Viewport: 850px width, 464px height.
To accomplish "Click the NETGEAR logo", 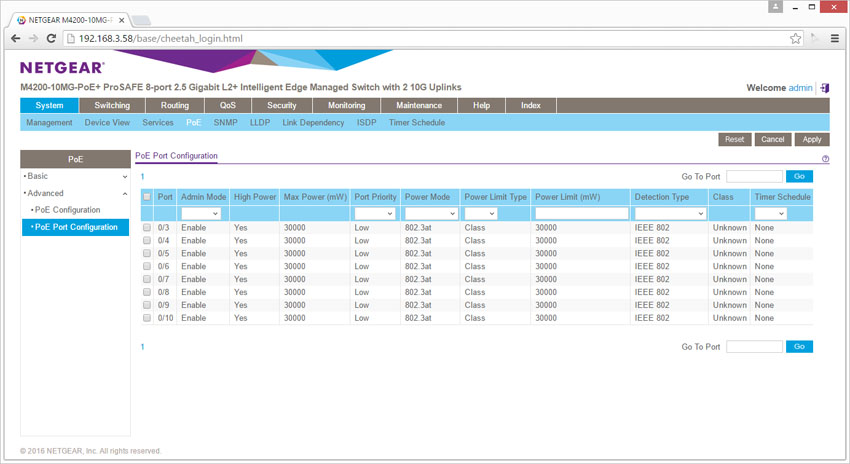I will (x=62, y=68).
